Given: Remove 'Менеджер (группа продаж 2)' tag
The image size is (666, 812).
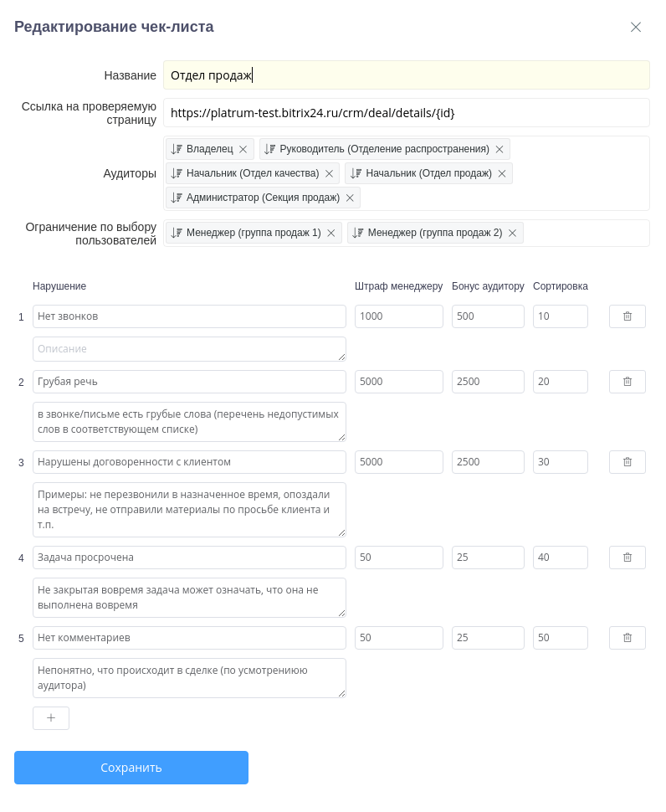Looking at the screenshot, I should pyautogui.click(x=512, y=233).
